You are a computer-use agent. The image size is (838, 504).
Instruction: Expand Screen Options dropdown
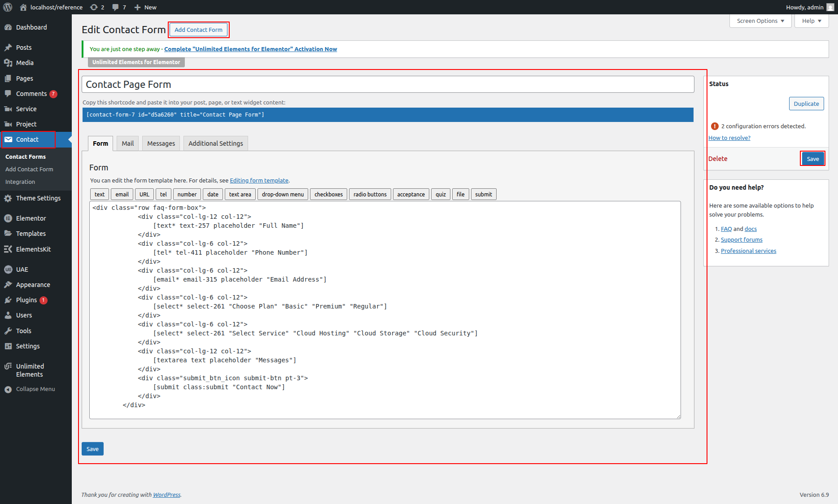(x=760, y=21)
